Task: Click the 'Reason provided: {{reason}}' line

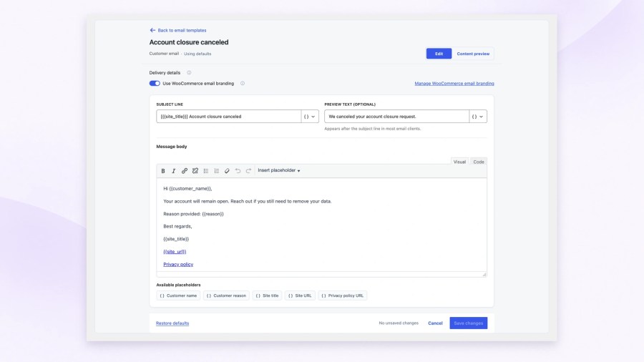Action: coord(193,214)
